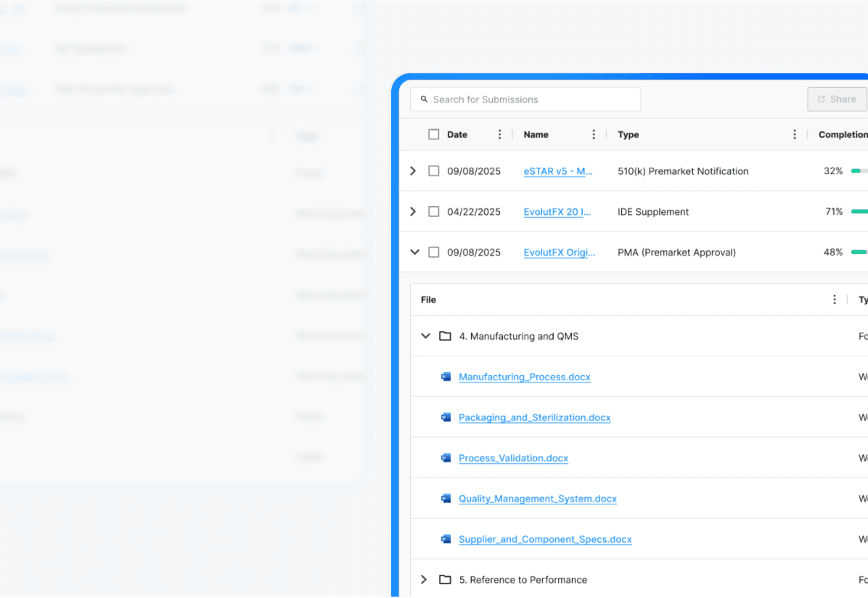
Task: Click the Word icon for Supplier_and_Component_Specs.docx
Action: click(446, 539)
